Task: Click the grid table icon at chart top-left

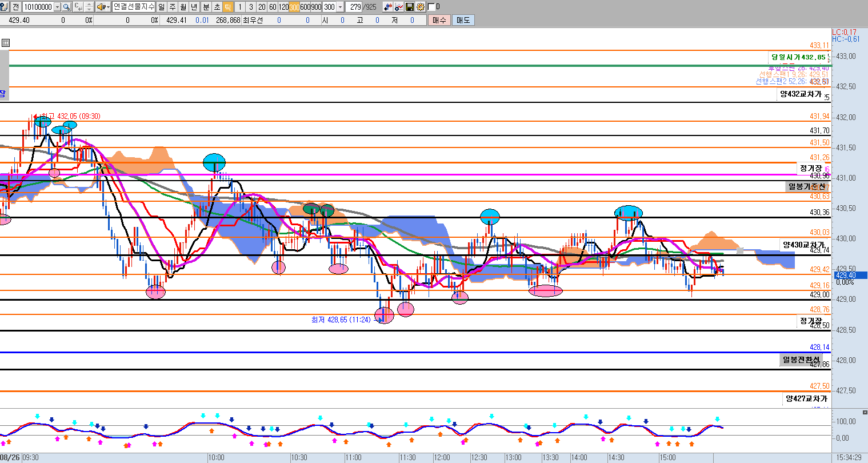Action: click(x=6, y=43)
